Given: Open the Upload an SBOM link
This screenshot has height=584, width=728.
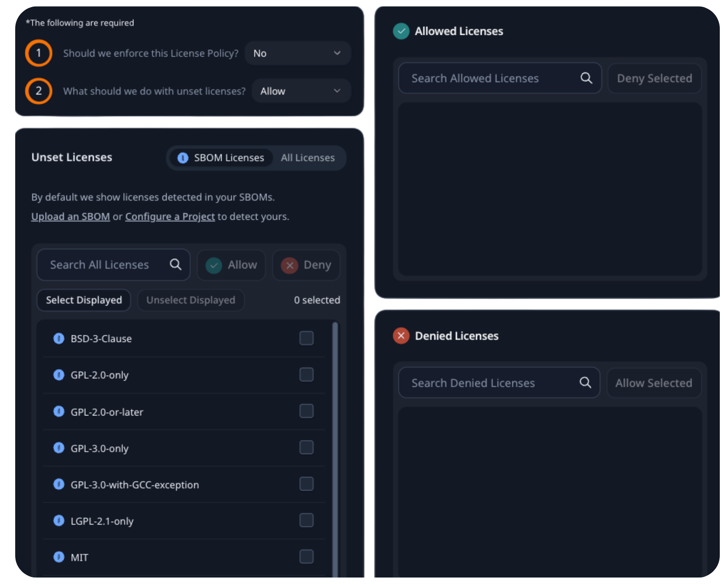Looking at the screenshot, I should 70,216.
